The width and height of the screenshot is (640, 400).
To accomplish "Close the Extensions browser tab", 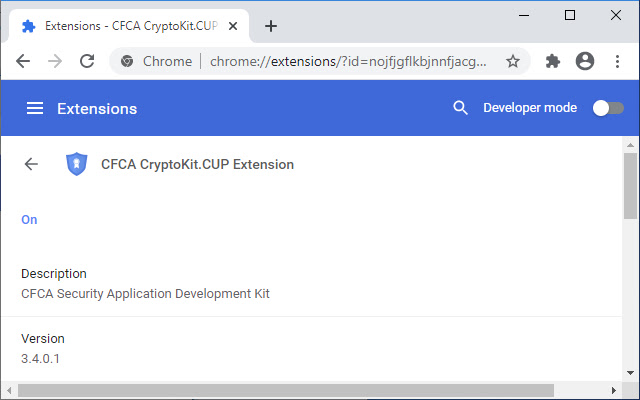I will (233, 26).
